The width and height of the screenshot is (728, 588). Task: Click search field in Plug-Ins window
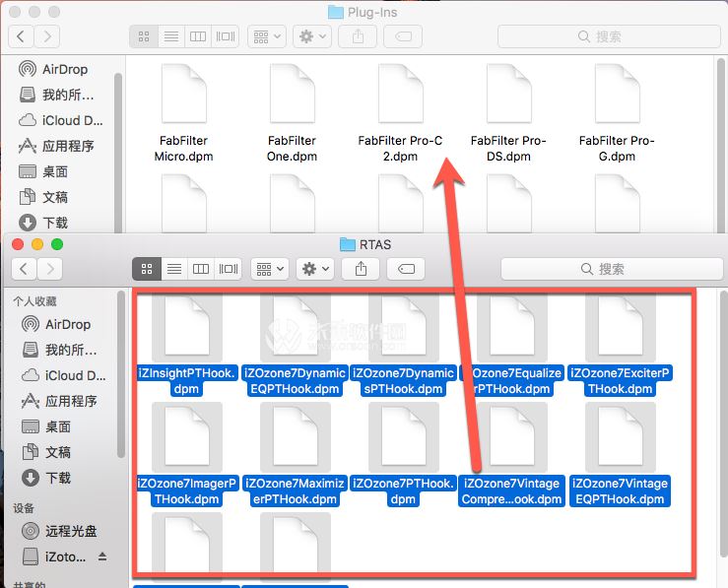(609, 36)
